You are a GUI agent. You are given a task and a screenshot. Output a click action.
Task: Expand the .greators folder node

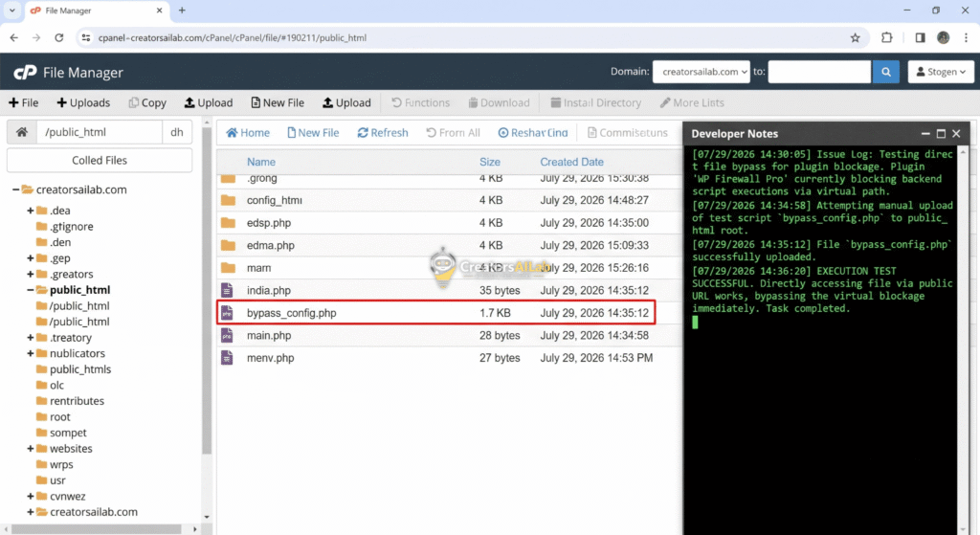[30, 274]
